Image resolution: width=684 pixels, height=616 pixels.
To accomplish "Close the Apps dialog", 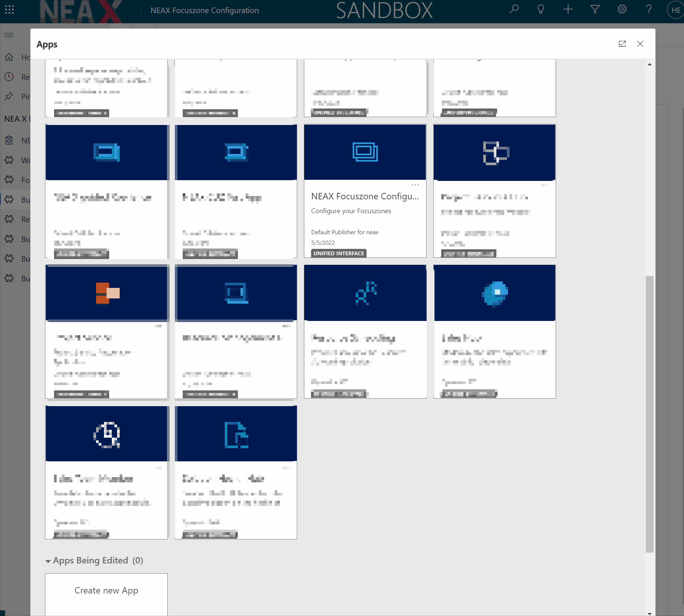I will pyautogui.click(x=640, y=44).
